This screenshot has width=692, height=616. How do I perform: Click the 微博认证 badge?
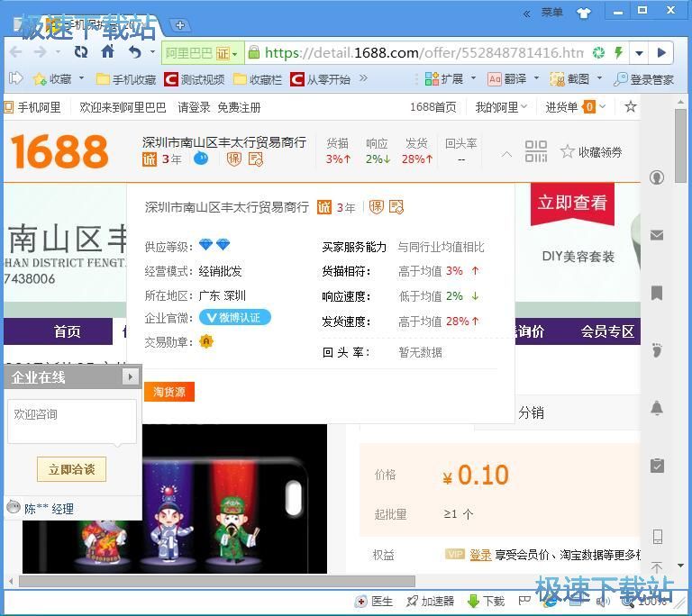point(235,317)
